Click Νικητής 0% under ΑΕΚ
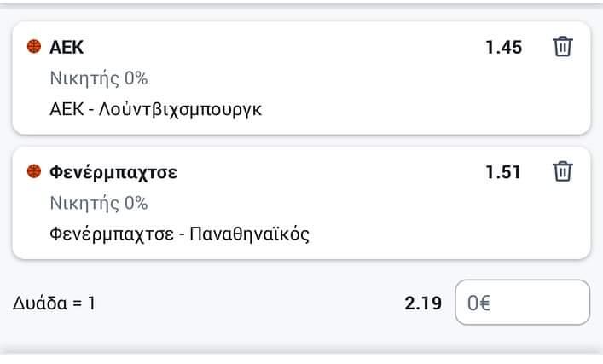The width and height of the screenshot is (603, 364). pyautogui.click(x=99, y=78)
